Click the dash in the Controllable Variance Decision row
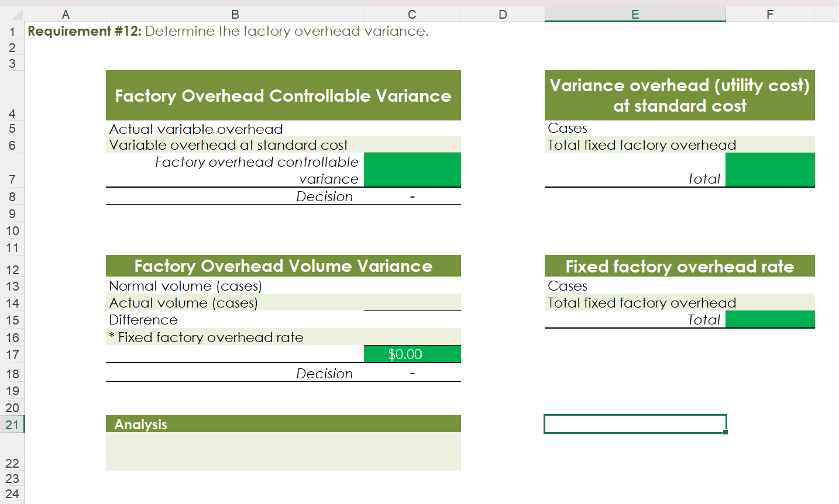The height and width of the screenshot is (504, 839). pyautogui.click(x=412, y=197)
